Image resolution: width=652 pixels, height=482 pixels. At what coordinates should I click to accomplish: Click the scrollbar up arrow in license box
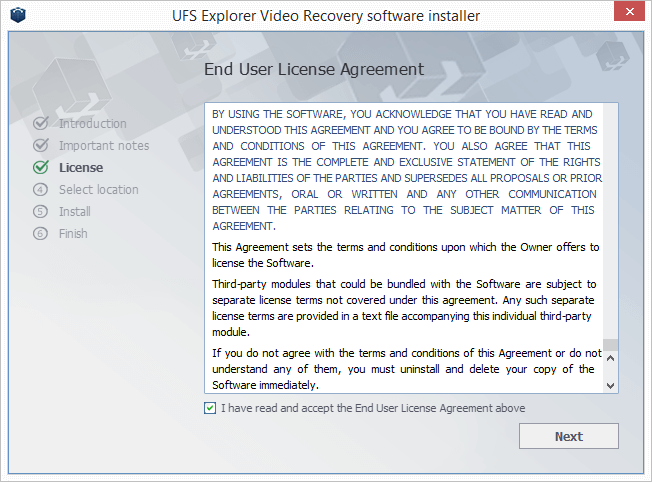tap(610, 358)
